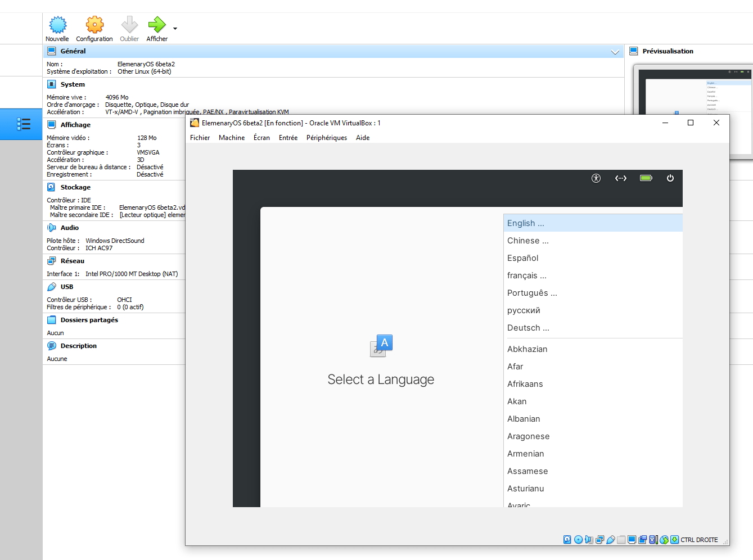This screenshot has width=753, height=560.
Task: Click the optical disc status icon
Action: tap(578, 540)
